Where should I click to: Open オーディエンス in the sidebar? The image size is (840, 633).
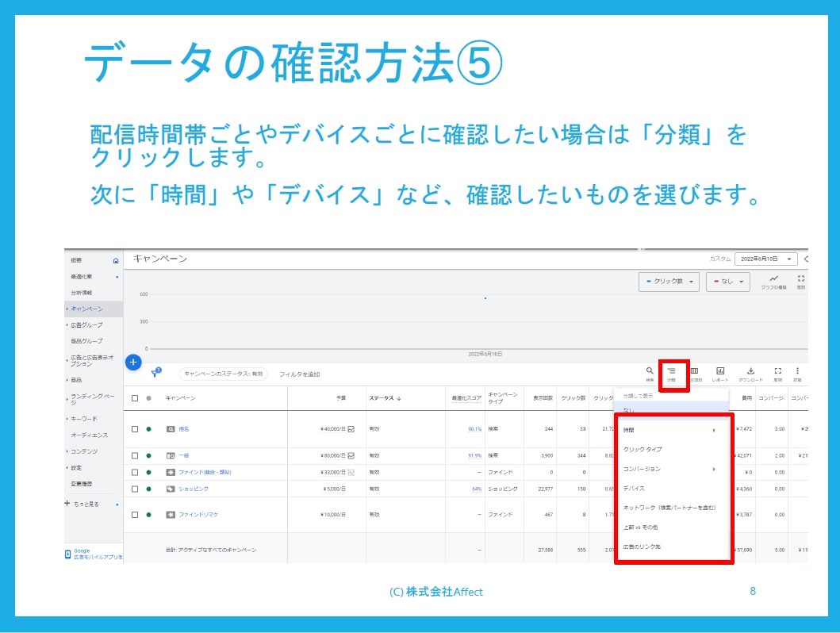pyautogui.click(x=89, y=435)
